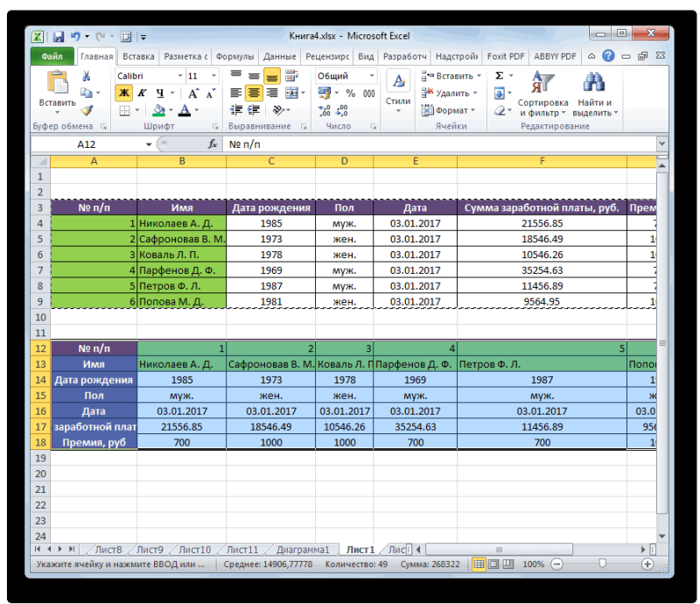
Task: Open the Диаграмма1 sheet tab
Action: click(x=302, y=550)
